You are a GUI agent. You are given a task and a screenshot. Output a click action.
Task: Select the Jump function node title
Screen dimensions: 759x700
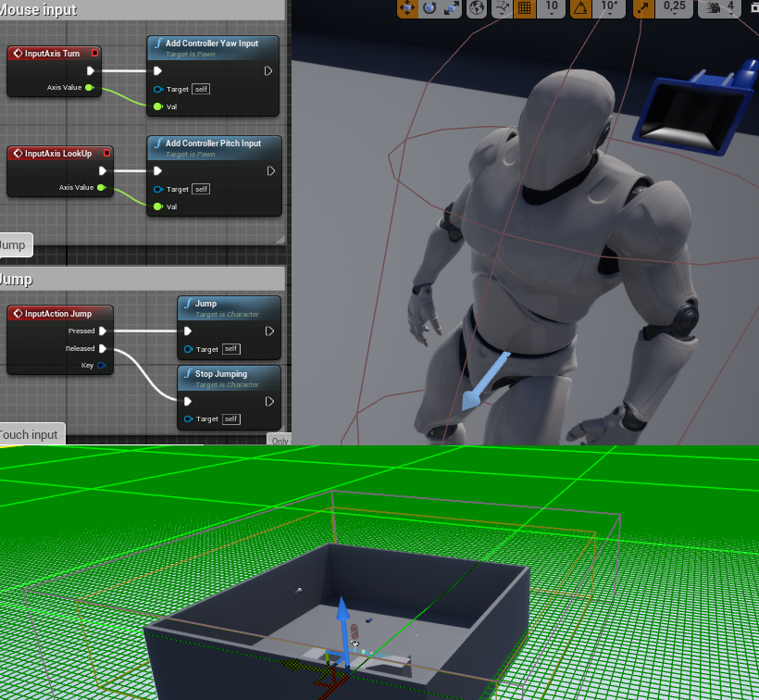coord(205,304)
